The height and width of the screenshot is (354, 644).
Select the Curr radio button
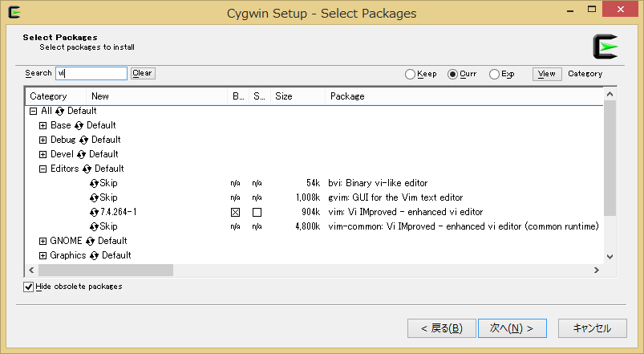pos(452,74)
